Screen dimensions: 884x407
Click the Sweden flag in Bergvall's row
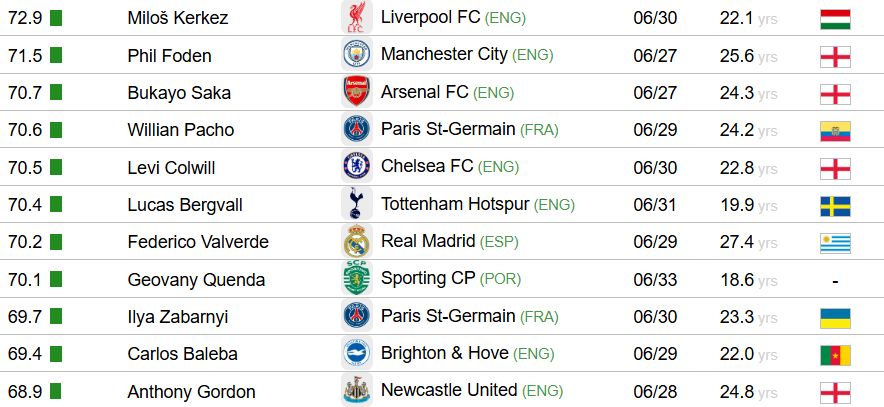pyautogui.click(x=834, y=205)
